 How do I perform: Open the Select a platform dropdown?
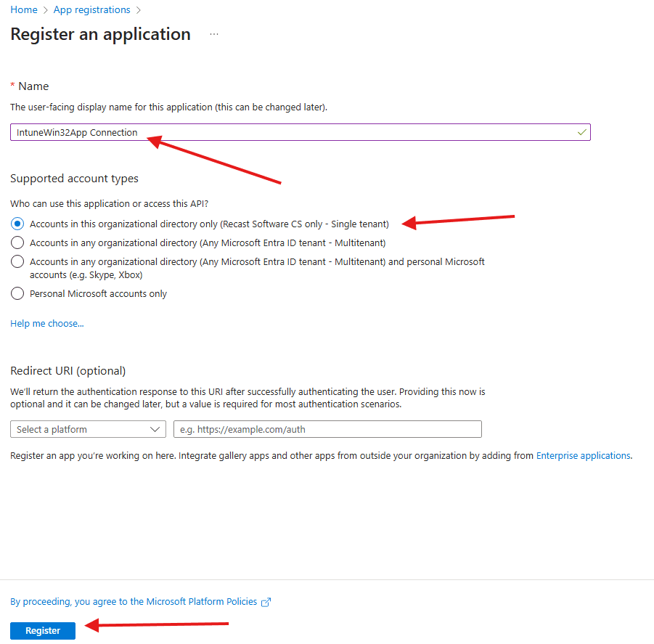pos(88,429)
